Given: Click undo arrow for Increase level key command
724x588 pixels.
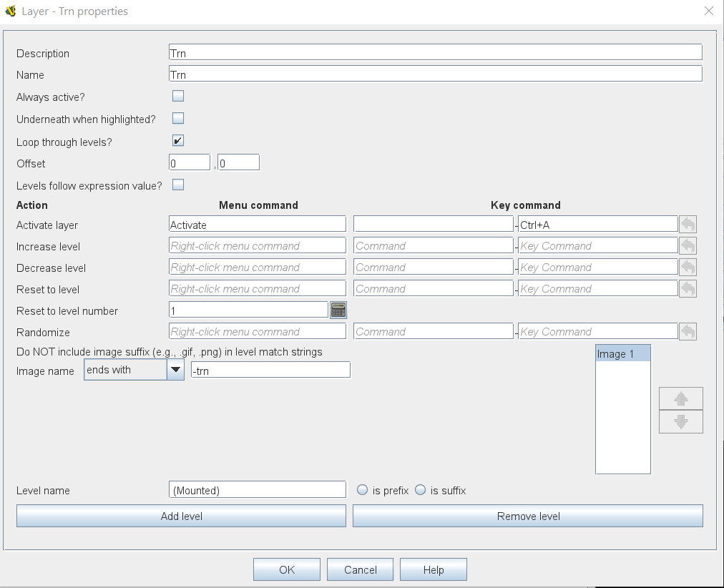Looking at the screenshot, I should pyautogui.click(x=688, y=246).
